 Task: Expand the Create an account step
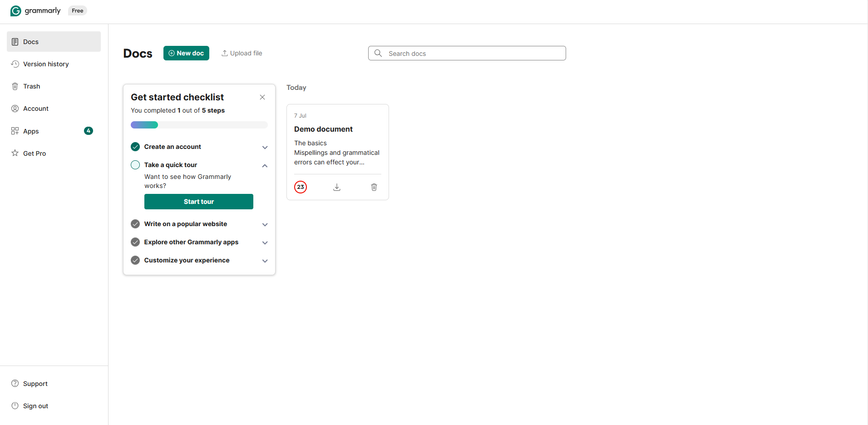(x=265, y=147)
